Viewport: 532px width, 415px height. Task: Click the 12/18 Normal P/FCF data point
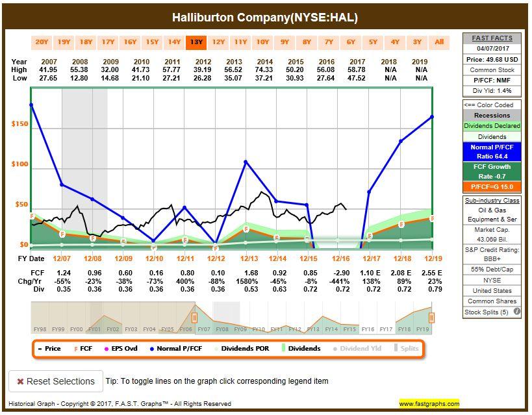401,141
